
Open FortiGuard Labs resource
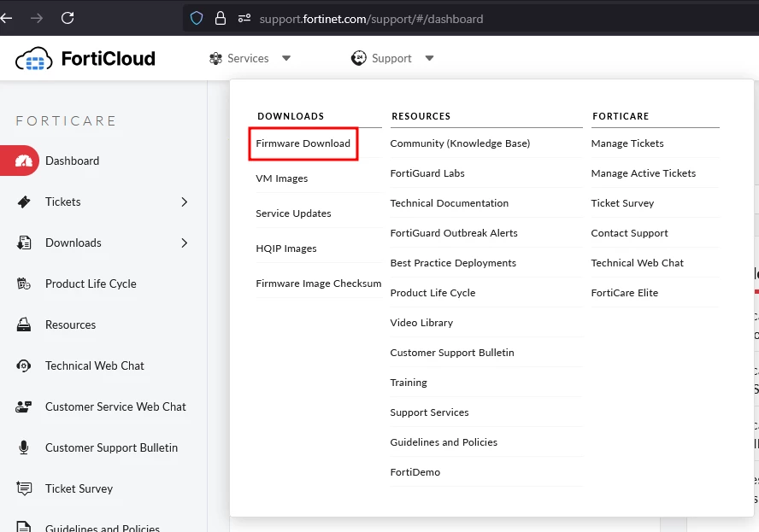click(x=427, y=173)
